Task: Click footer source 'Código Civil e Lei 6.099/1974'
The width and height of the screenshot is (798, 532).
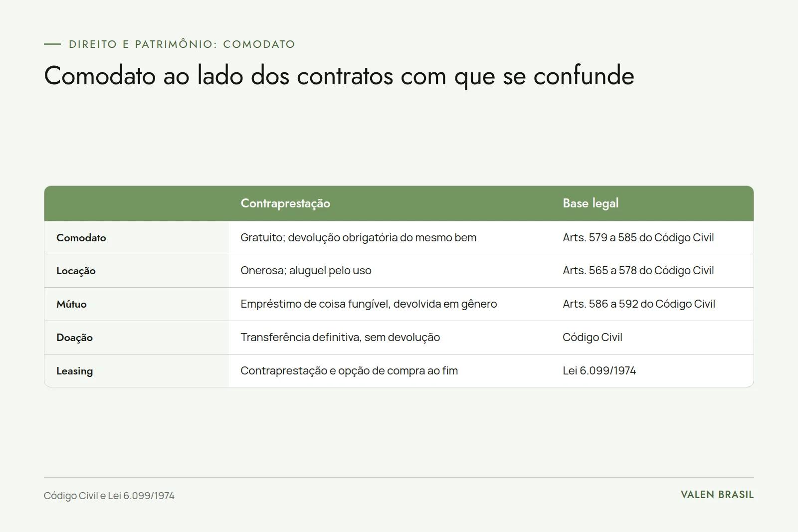Action: (109, 496)
